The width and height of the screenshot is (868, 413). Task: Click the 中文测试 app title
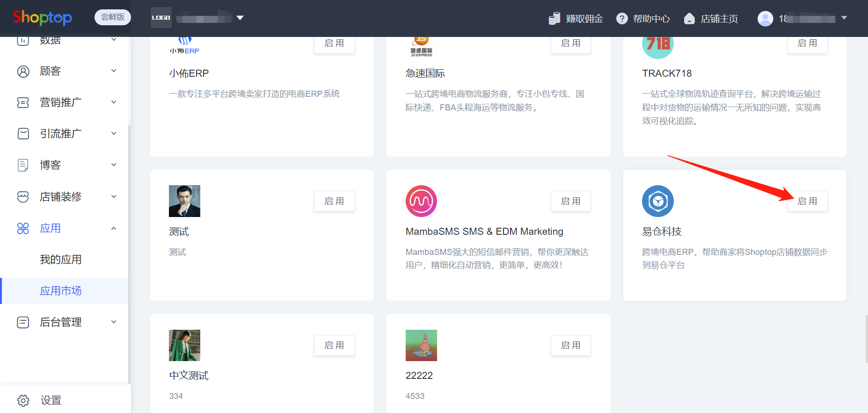pos(189,376)
